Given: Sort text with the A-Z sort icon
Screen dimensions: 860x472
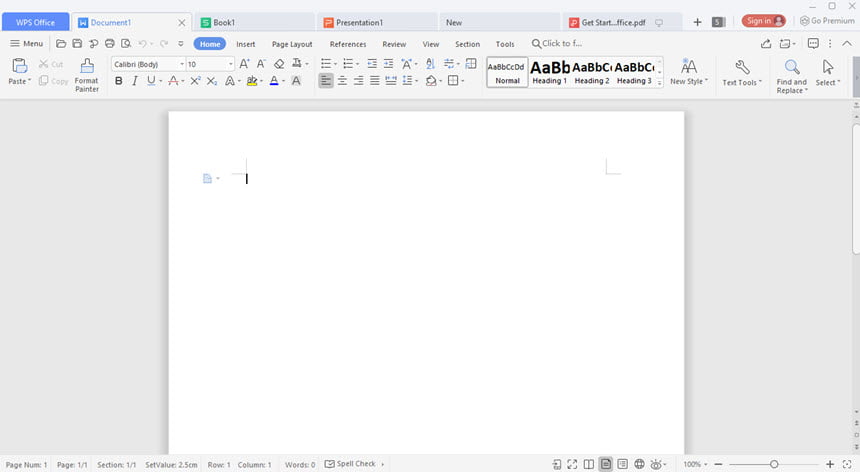Looking at the screenshot, I should click(x=431, y=64).
